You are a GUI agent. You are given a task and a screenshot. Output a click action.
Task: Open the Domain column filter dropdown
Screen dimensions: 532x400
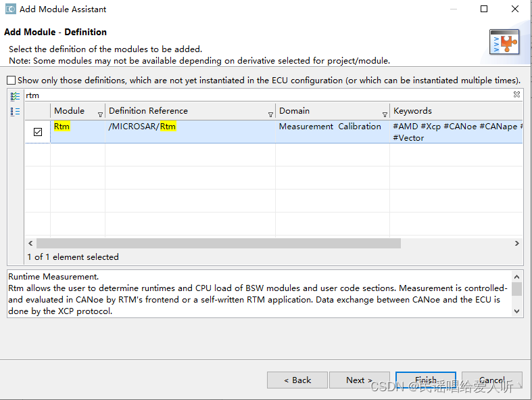click(385, 114)
